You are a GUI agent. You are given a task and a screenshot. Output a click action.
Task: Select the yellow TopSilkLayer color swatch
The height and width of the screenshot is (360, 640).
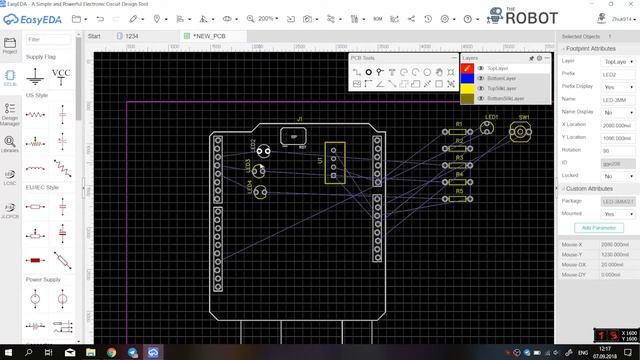(x=467, y=88)
